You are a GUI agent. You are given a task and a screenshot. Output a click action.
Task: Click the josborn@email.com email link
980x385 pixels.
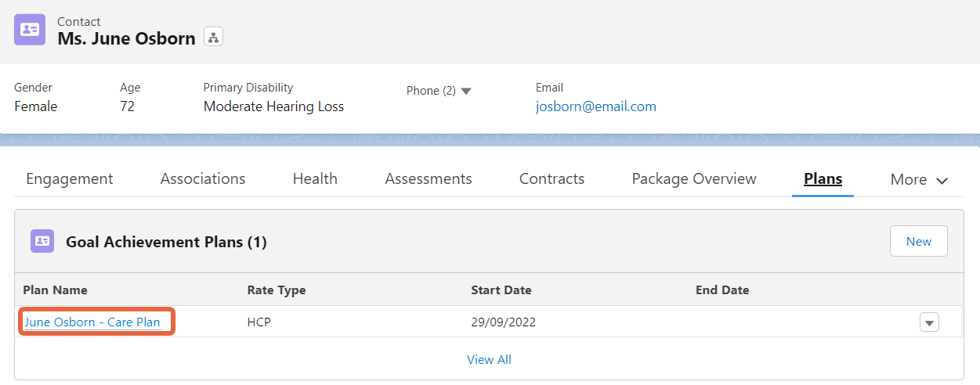(596, 106)
